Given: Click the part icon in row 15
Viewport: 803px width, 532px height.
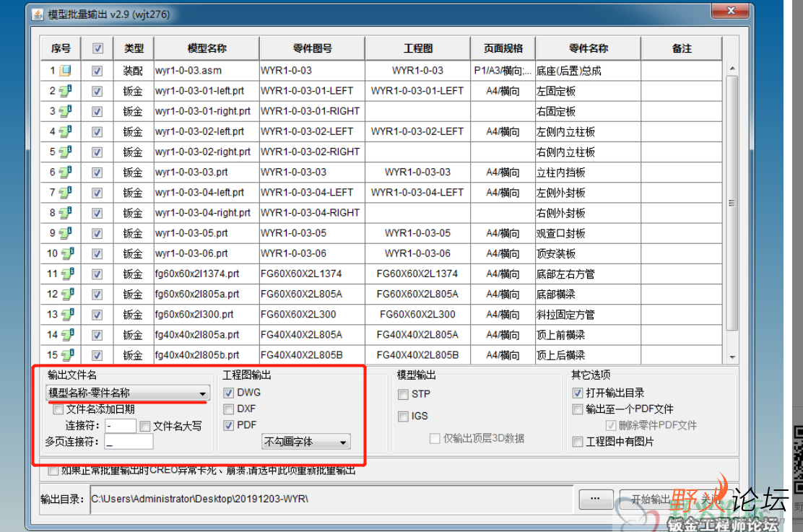Looking at the screenshot, I should pyautogui.click(x=68, y=355).
